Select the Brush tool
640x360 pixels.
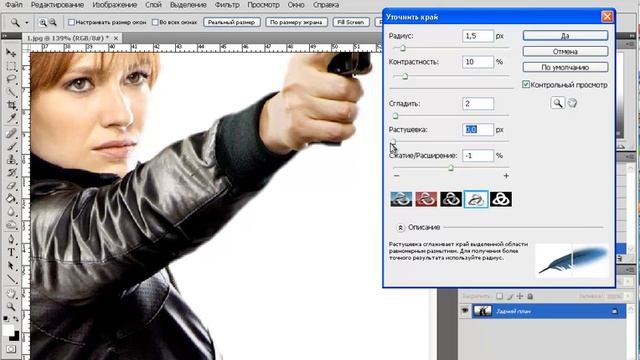(x=11, y=146)
